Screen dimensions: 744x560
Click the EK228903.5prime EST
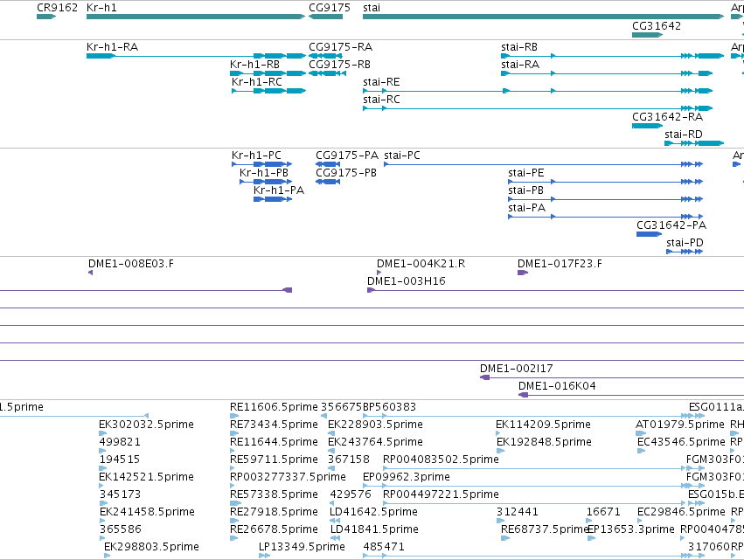pyautogui.click(x=331, y=433)
